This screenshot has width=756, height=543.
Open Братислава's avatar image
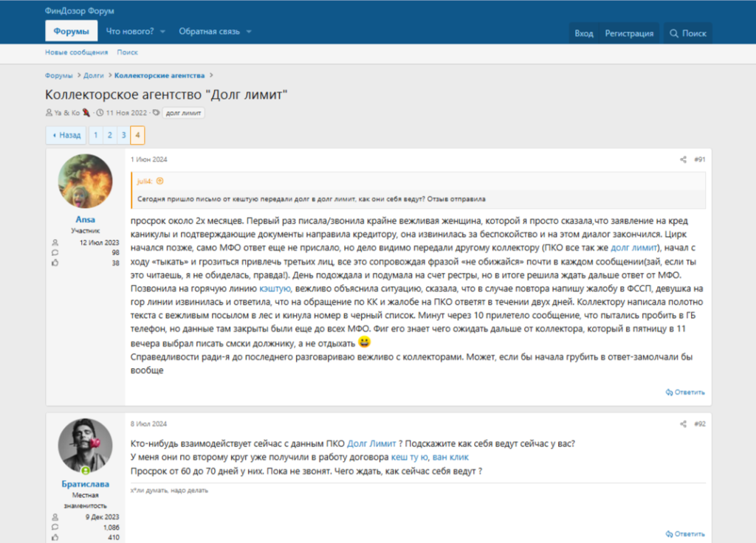coord(86,446)
